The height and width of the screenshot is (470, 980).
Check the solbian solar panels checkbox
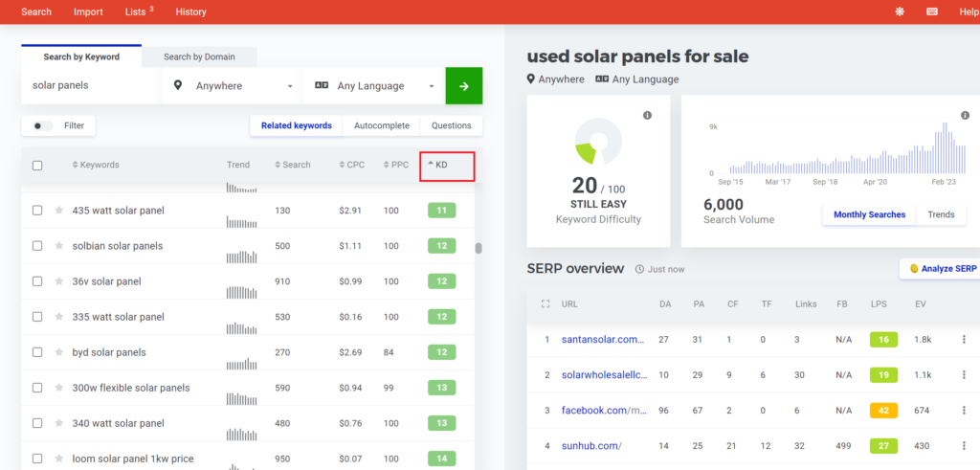37,246
